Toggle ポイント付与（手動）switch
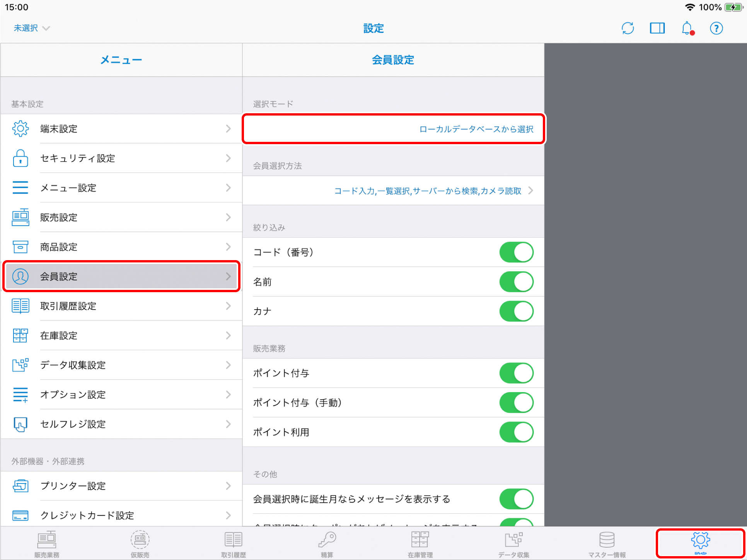Image resolution: width=747 pixels, height=560 pixels. (517, 403)
